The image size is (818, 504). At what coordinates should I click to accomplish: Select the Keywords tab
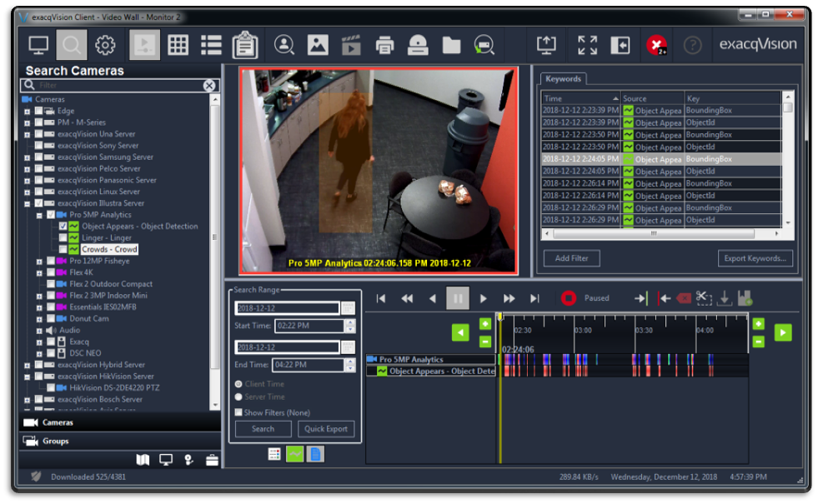pos(564,79)
